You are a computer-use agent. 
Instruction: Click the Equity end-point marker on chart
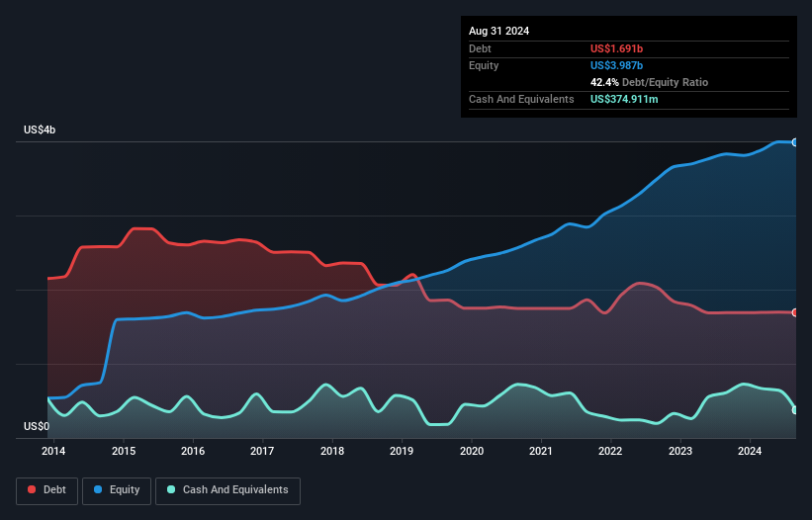click(795, 142)
